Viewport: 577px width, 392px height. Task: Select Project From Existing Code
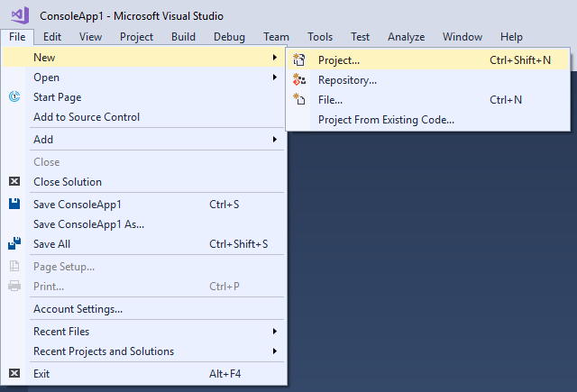pos(386,120)
